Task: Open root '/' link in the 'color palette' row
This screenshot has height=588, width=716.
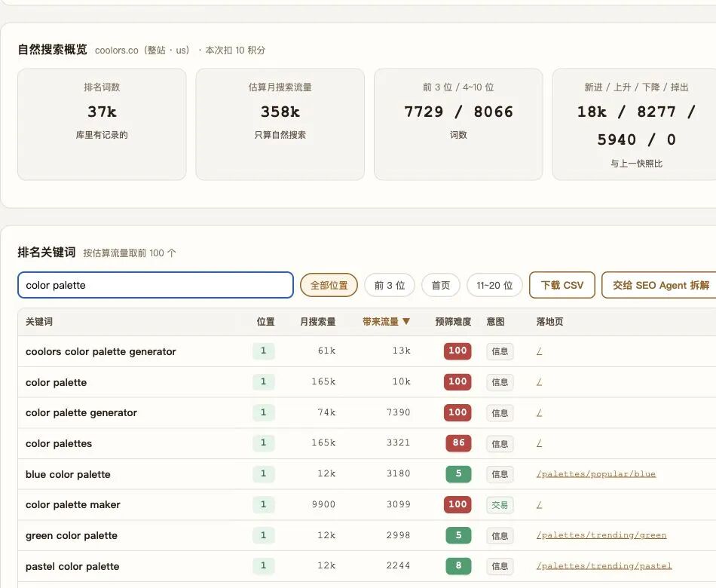Action: point(540,381)
